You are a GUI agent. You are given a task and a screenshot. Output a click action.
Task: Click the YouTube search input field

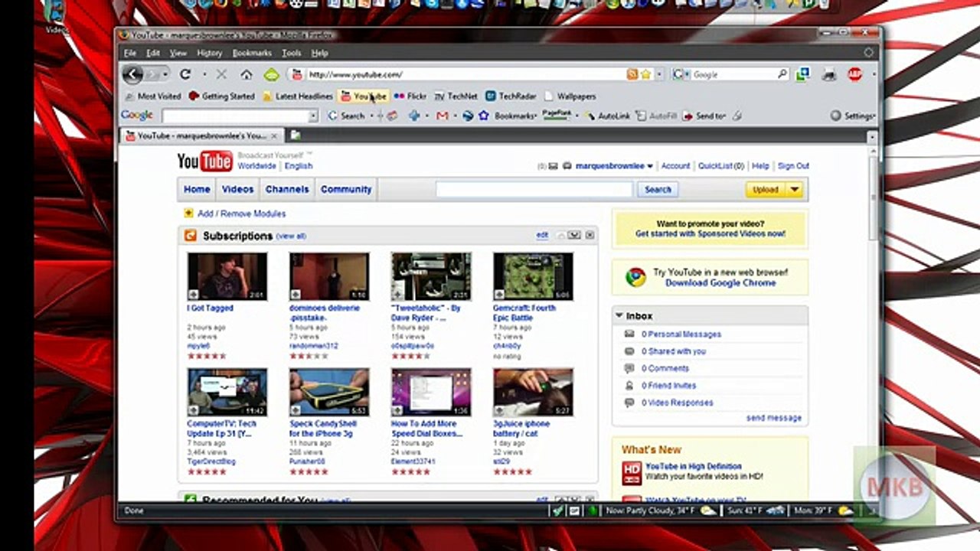pos(534,190)
